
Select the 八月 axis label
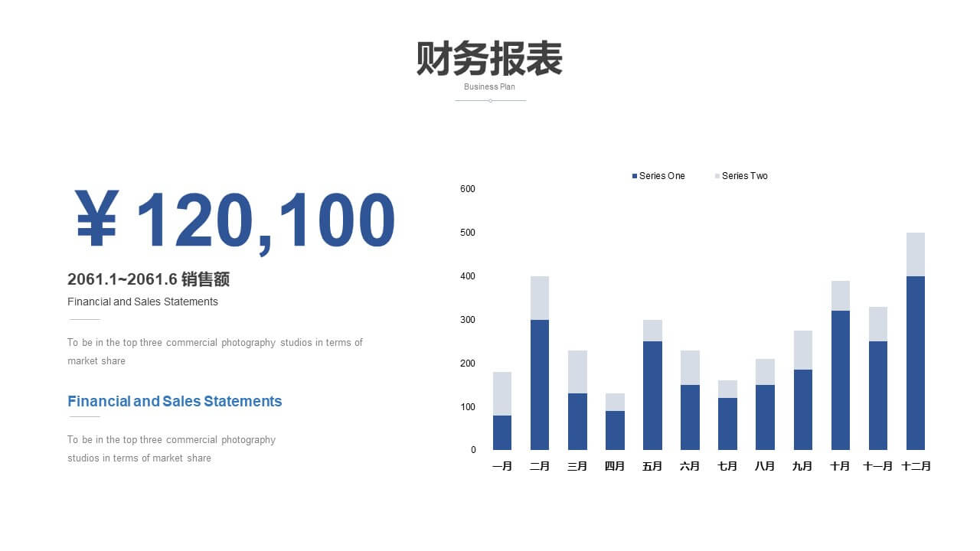[x=765, y=466]
